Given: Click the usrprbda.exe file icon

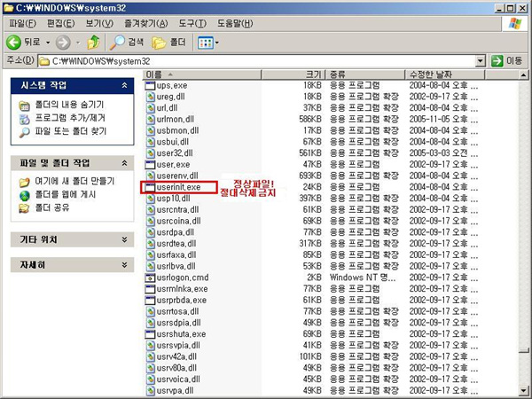Looking at the screenshot, I should pyautogui.click(x=150, y=301).
